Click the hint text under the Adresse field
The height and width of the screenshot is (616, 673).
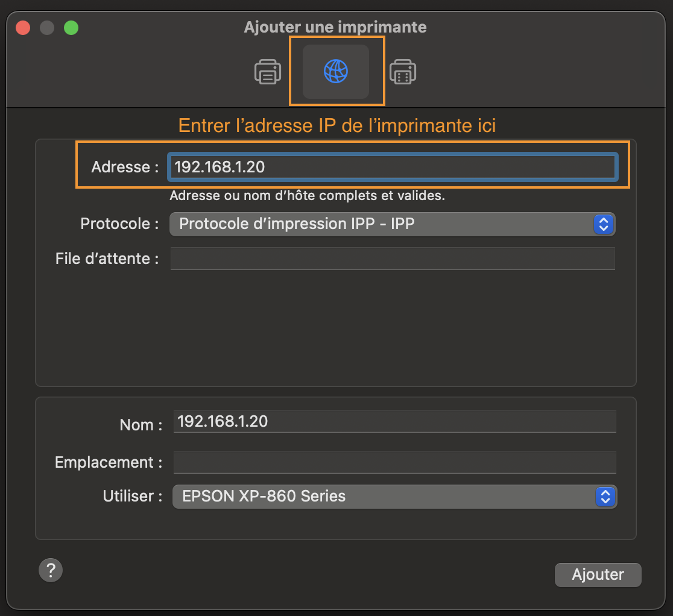[x=308, y=196]
